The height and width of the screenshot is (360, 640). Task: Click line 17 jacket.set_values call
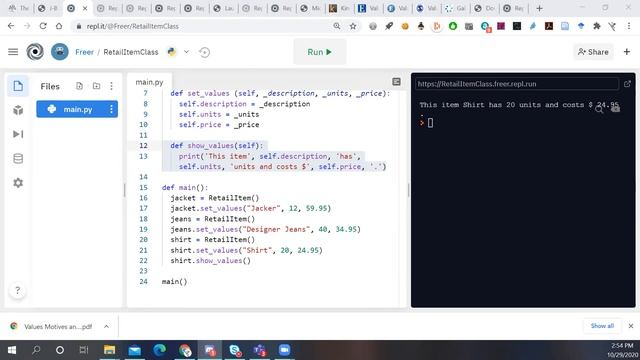point(251,208)
